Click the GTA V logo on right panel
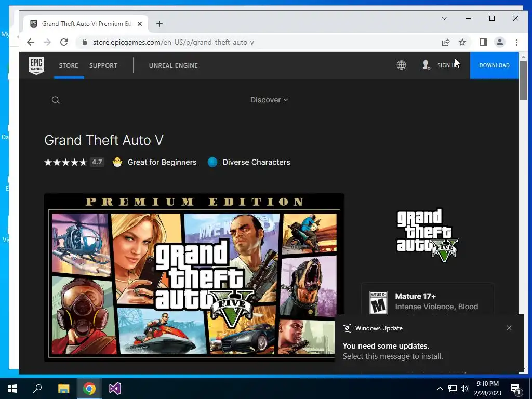 (428, 235)
